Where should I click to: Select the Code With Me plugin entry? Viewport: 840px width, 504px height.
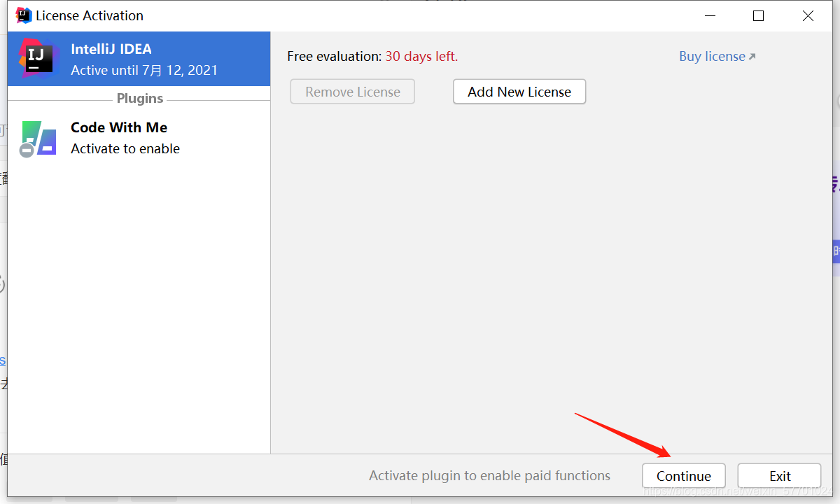(x=139, y=138)
